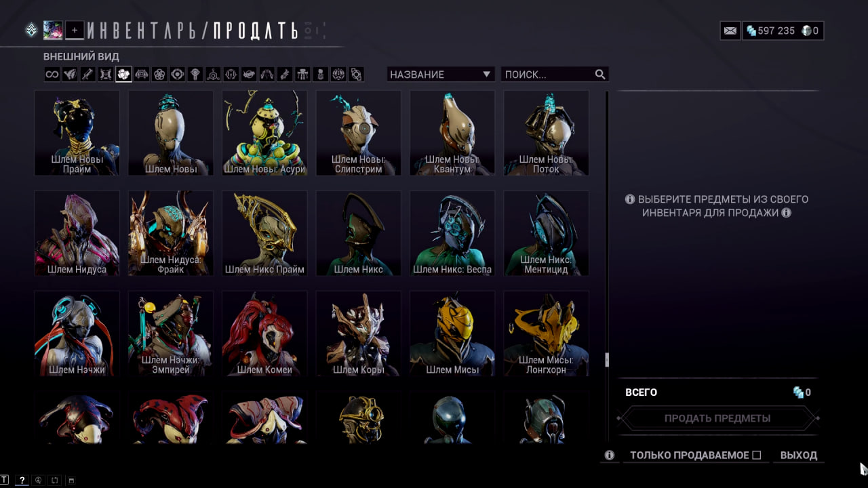Viewport: 868px width, 488px height.
Task: Open the Название sort dropdown
Action: (441, 75)
